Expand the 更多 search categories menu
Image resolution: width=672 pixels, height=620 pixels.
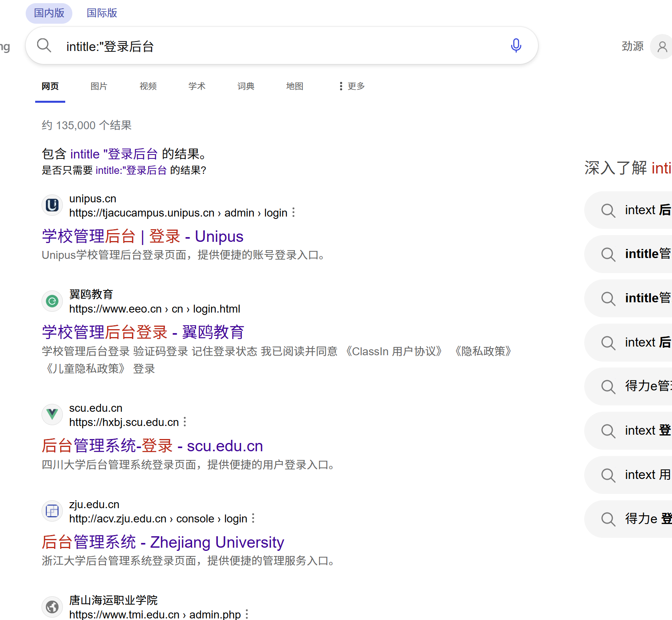click(x=352, y=86)
